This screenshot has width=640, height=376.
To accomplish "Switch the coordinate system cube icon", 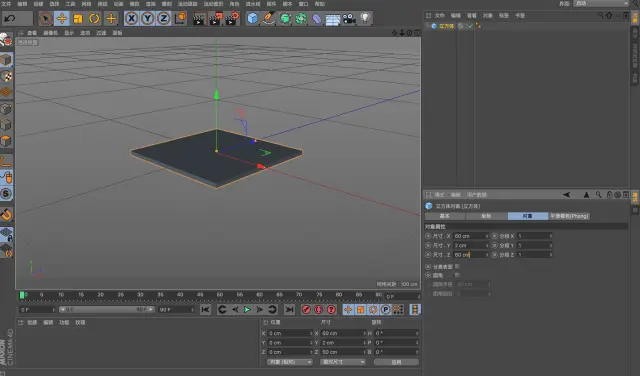I will (180, 19).
